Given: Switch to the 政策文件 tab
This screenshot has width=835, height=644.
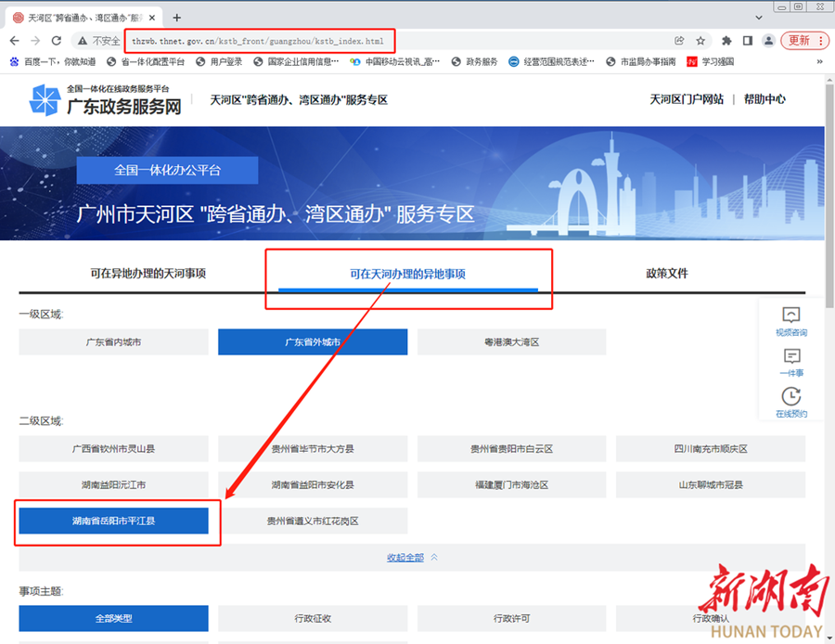Looking at the screenshot, I should [667, 274].
